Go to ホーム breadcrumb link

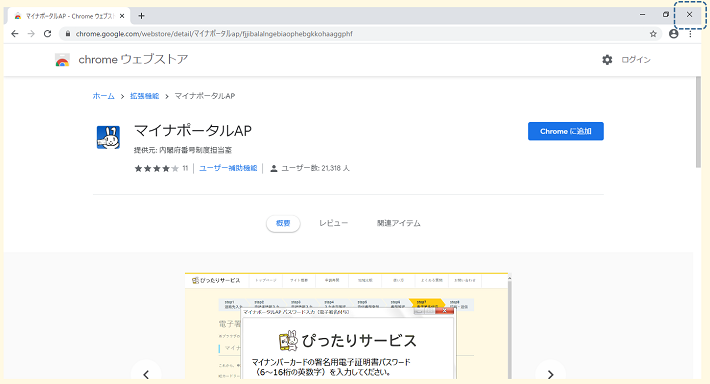(x=104, y=96)
